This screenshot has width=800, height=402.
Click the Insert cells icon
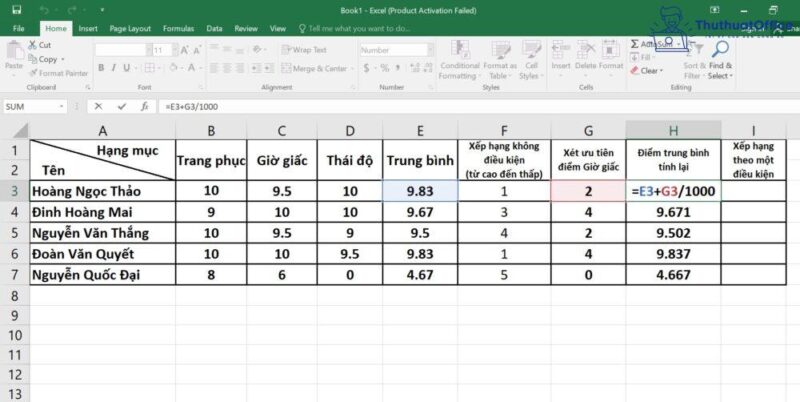coord(561,50)
